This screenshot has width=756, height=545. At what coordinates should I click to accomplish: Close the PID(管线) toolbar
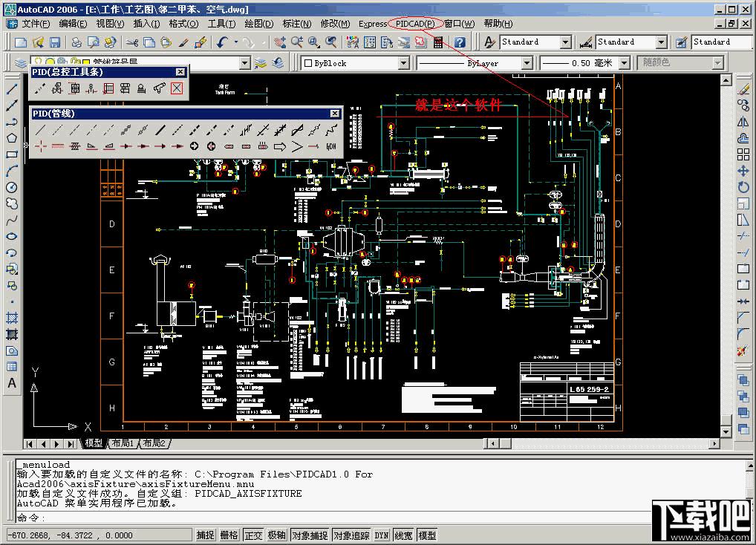click(335, 114)
